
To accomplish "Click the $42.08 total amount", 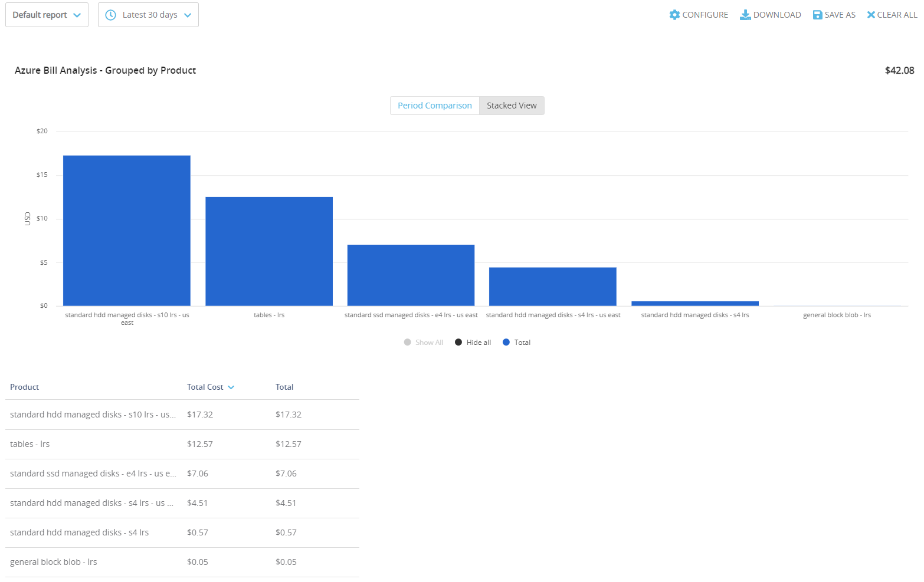I will [x=900, y=71].
